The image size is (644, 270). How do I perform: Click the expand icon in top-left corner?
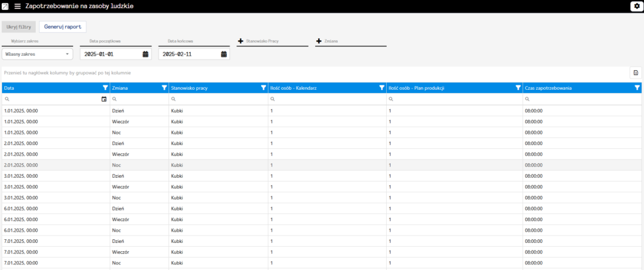(6, 6)
